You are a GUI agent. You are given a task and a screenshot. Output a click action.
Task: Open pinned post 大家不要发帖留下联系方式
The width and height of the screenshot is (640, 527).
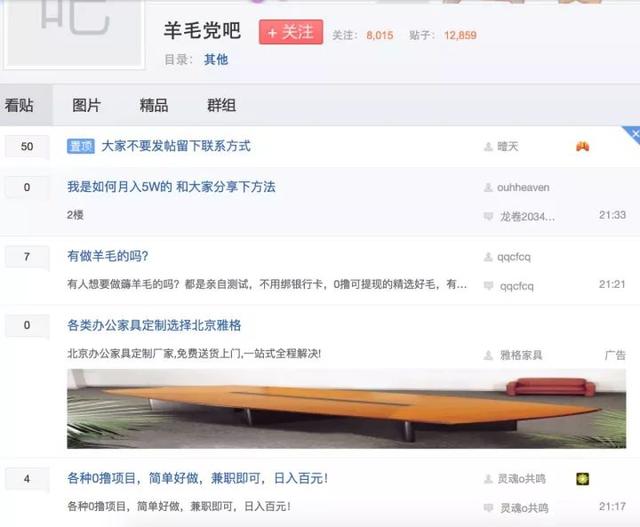[176, 146]
